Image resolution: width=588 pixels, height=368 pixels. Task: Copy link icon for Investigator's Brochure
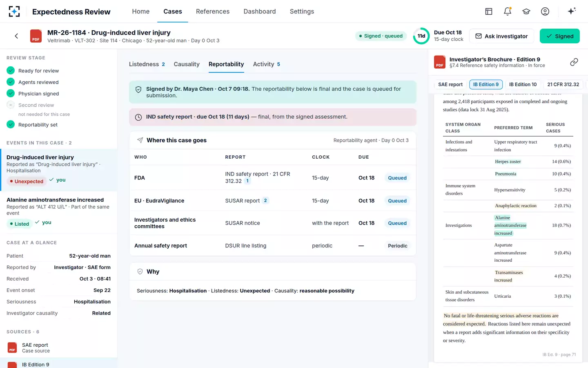pyautogui.click(x=574, y=62)
